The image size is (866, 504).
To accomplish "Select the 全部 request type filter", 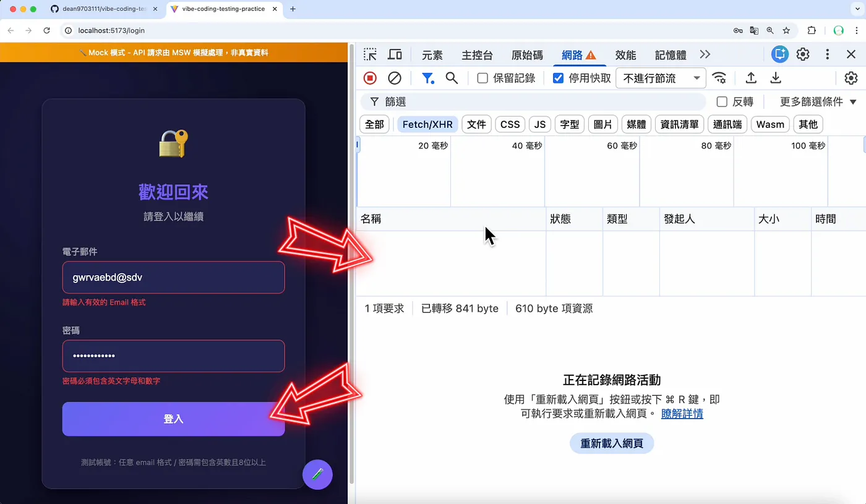I will (x=374, y=124).
